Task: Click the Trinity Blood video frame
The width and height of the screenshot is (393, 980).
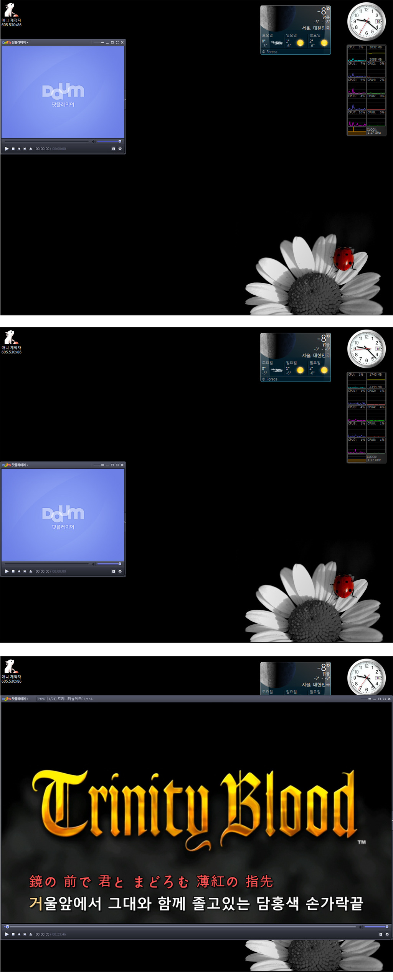Action: point(196,813)
